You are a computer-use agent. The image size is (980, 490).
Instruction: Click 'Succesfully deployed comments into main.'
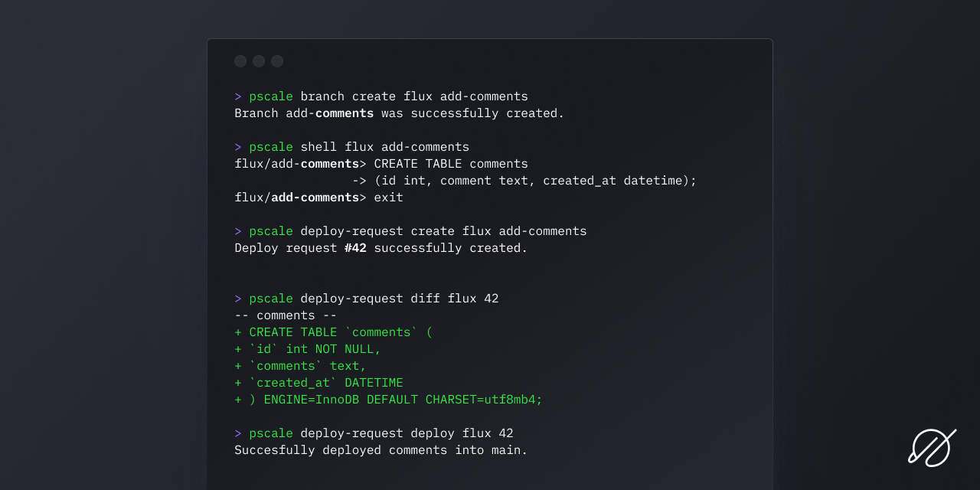pyautogui.click(x=381, y=450)
